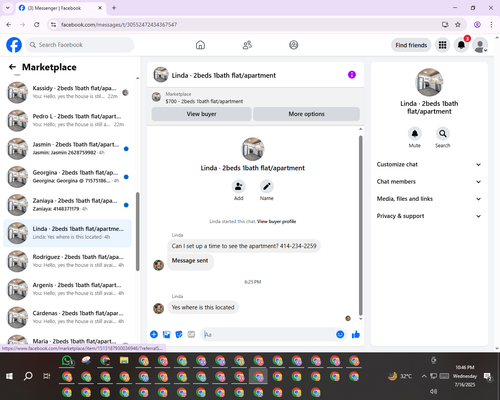The image size is (500, 400).
Task: Open File Explorer from taskbar
Action: 124,361
